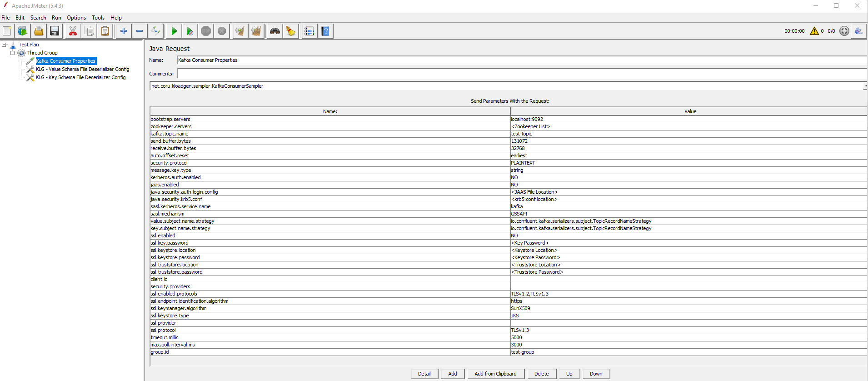Click the Up button
Viewport: 868px width, 381px height.
(569, 374)
